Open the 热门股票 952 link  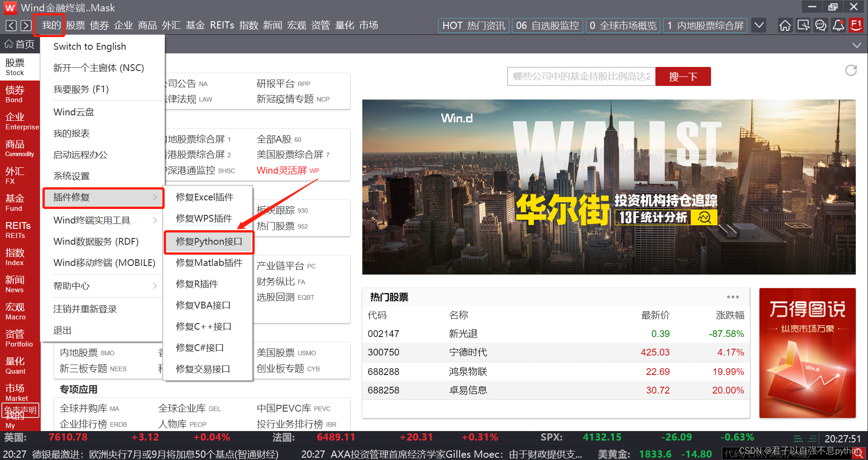pos(282,226)
